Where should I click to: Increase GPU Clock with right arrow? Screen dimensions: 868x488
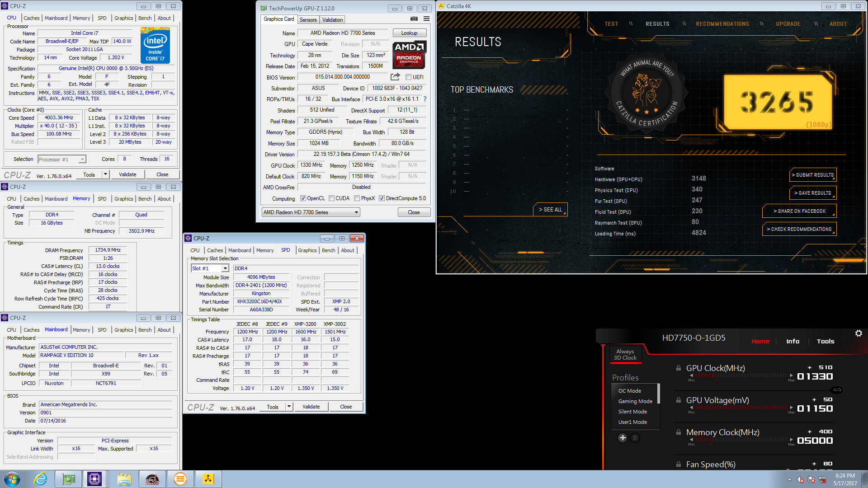(x=791, y=375)
